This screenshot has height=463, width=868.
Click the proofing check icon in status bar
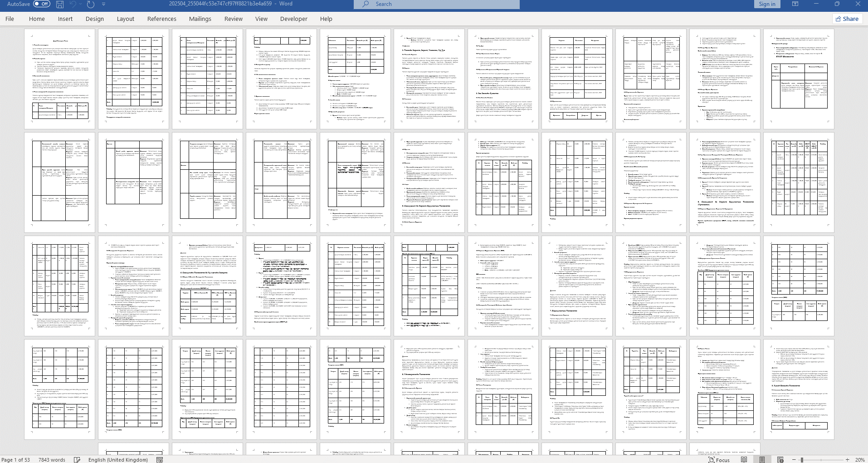(77, 459)
